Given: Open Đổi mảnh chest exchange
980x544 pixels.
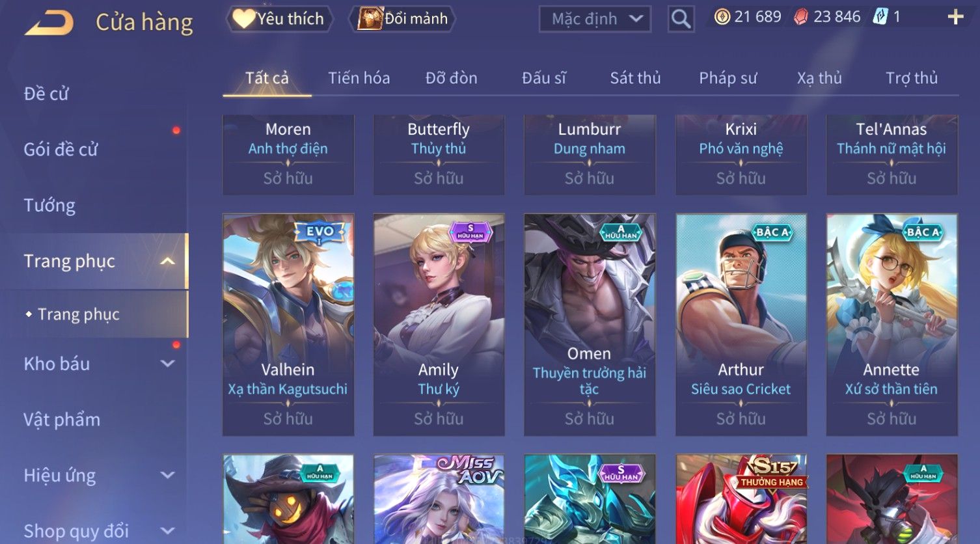Looking at the screenshot, I should click(402, 19).
